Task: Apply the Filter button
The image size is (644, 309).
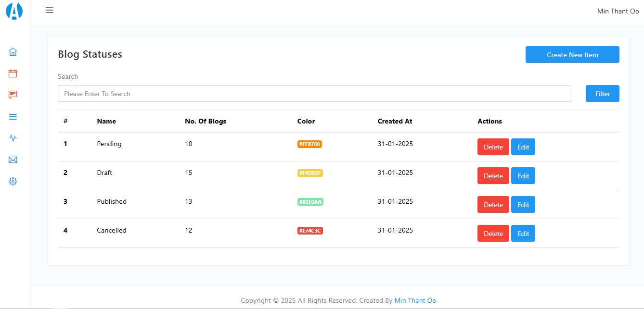Action: pyautogui.click(x=603, y=94)
